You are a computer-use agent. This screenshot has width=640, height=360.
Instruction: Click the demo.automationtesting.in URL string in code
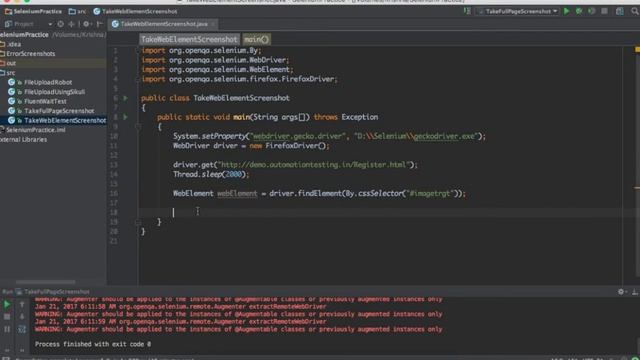click(313, 165)
